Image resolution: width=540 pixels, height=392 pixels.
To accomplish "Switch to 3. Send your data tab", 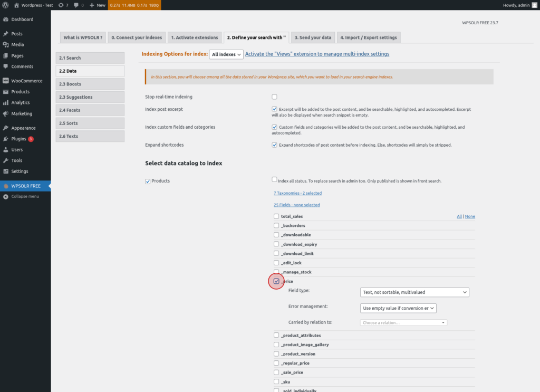I will point(313,37).
